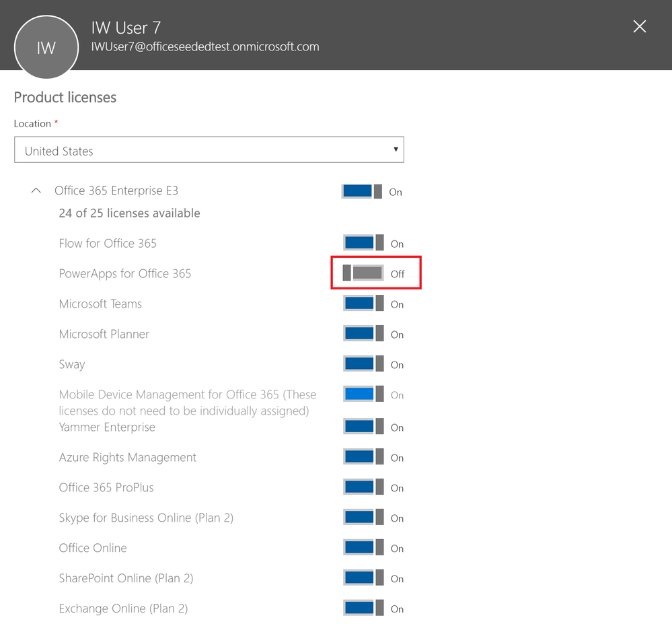Switch off Azure Rights Management

363,457
